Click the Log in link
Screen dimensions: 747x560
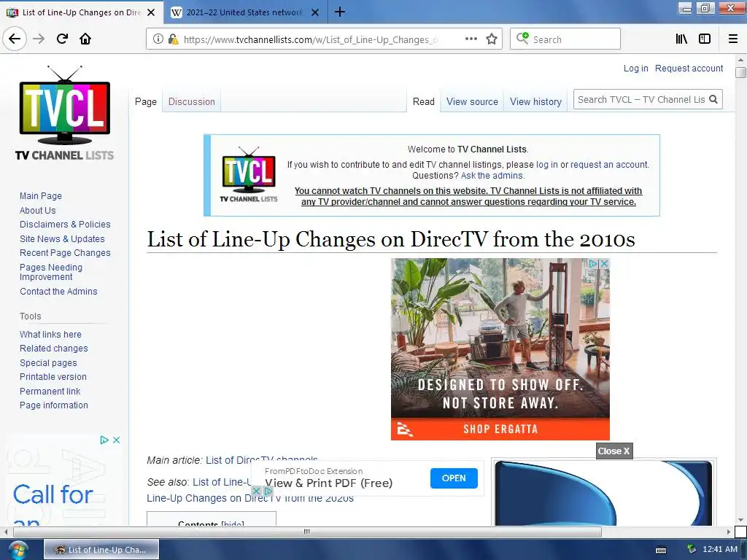pos(636,68)
